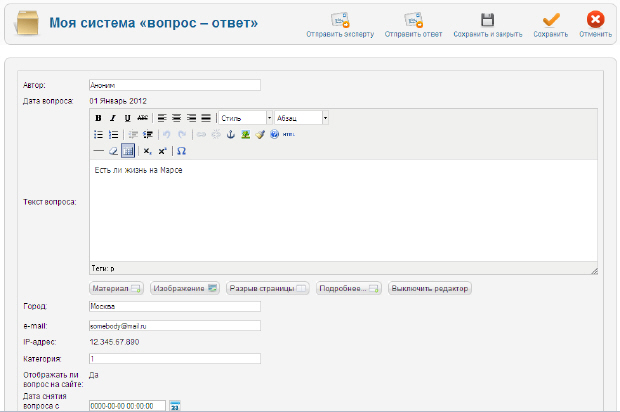Click Отправить эксперту in top toolbar
This screenshot has width=620, height=412.
point(340,24)
